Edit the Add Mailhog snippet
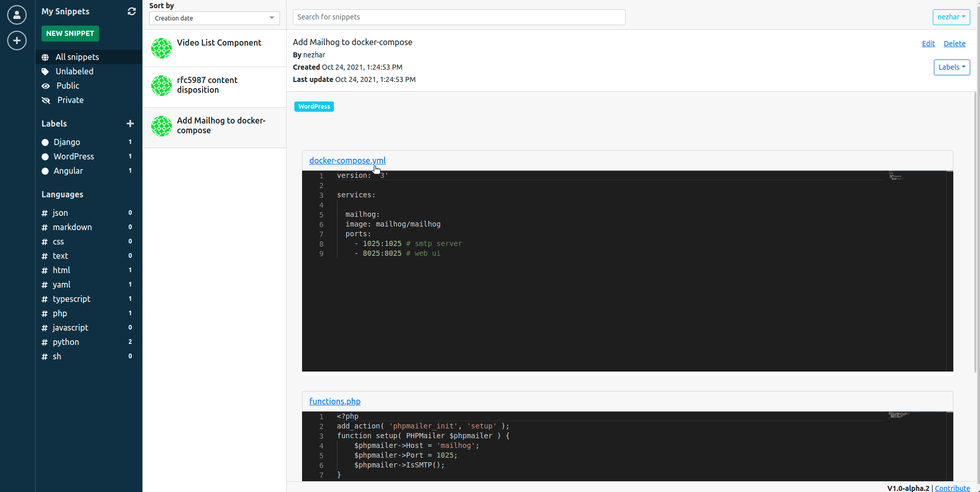Image resolution: width=980 pixels, height=492 pixels. pos(928,44)
